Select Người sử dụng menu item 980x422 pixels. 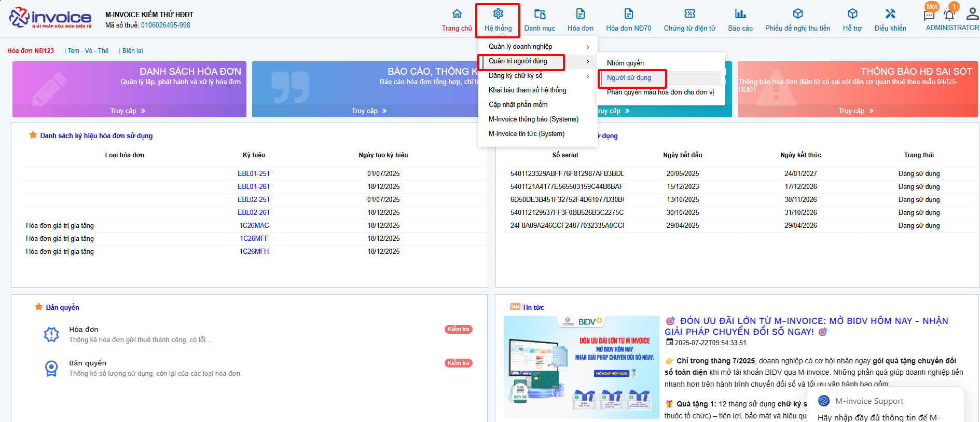pos(629,78)
